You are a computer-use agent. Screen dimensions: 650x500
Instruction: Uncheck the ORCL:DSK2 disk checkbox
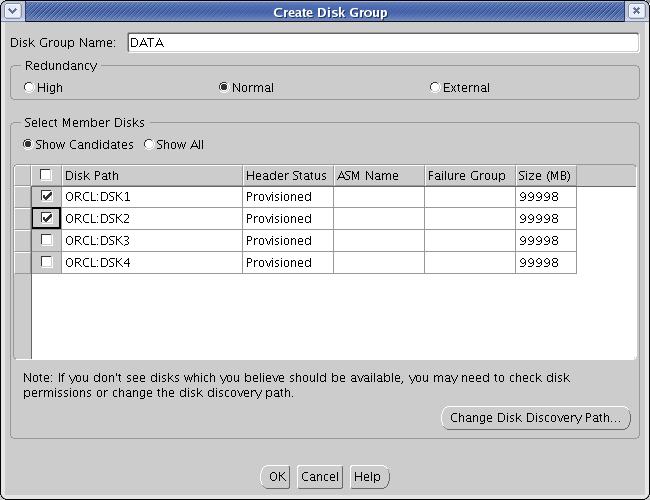(46, 218)
